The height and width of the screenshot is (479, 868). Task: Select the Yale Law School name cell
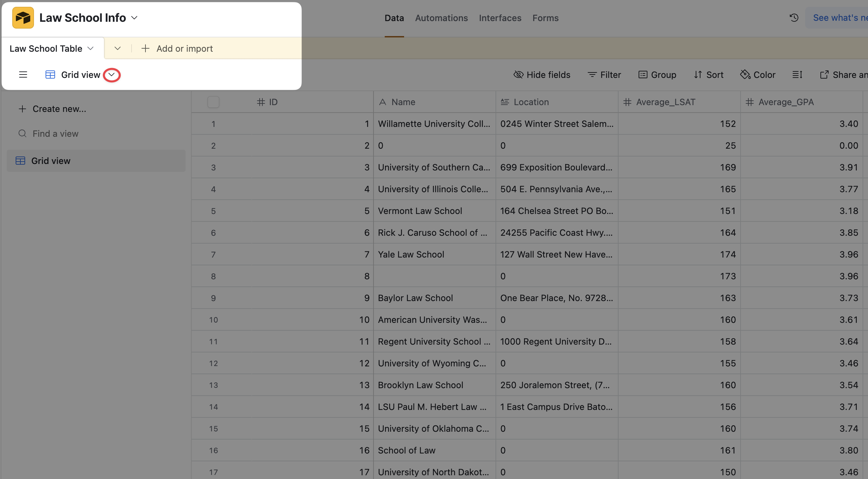(x=435, y=254)
